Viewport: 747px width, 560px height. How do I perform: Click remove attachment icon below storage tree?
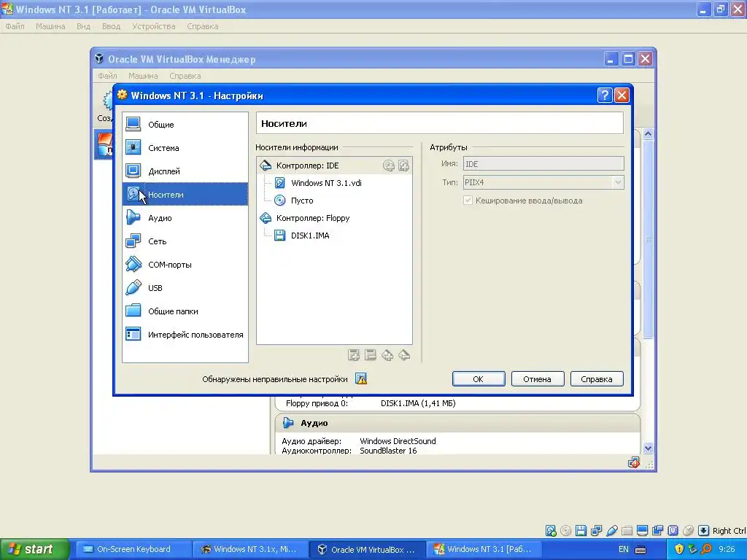point(370,355)
